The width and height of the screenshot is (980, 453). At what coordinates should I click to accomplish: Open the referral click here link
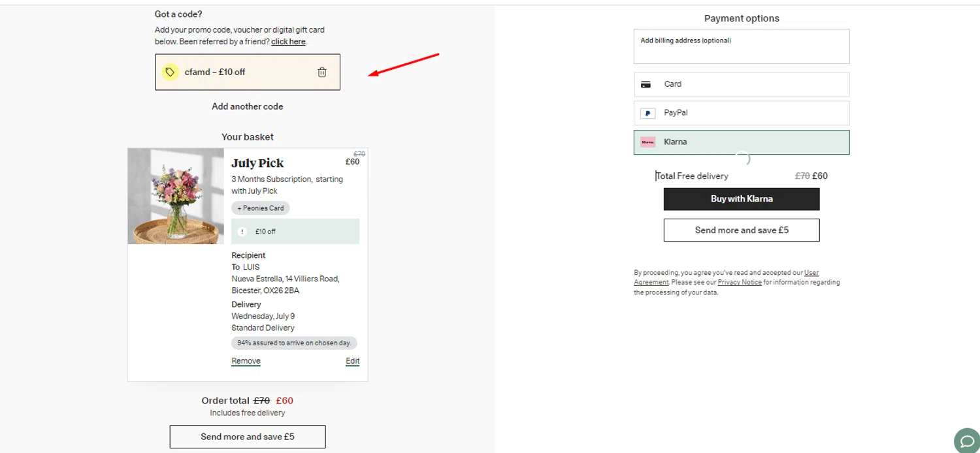click(288, 42)
